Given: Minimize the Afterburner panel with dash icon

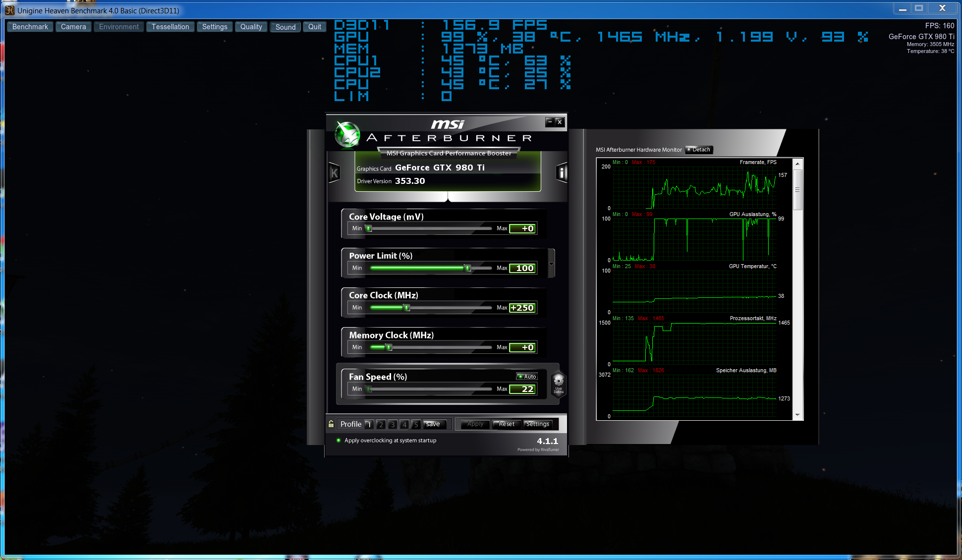Looking at the screenshot, I should pyautogui.click(x=549, y=121).
